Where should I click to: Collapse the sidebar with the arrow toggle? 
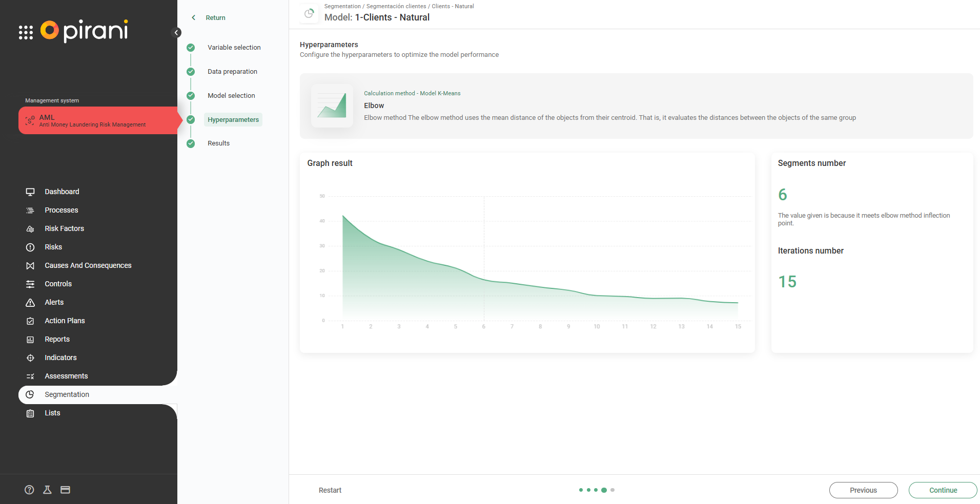pyautogui.click(x=176, y=33)
